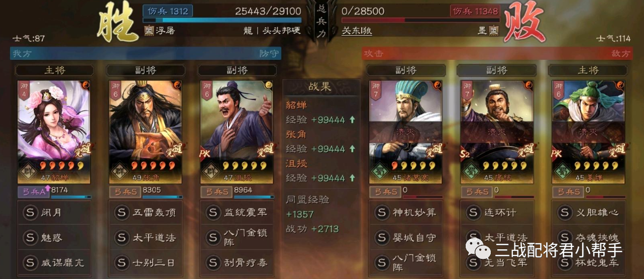
Task: Click the 总兵力 center emblem
Action: click(321, 21)
